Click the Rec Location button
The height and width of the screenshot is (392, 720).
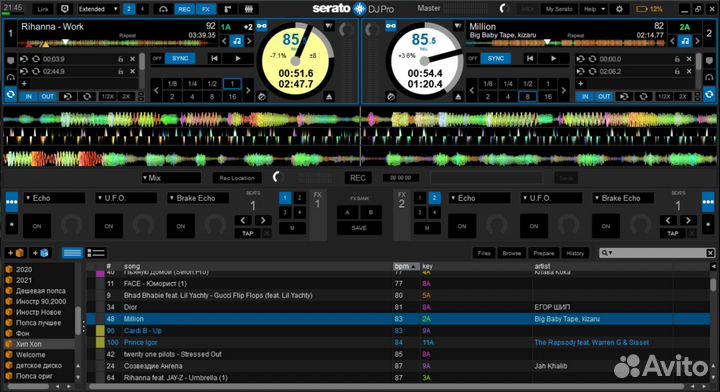(x=236, y=178)
